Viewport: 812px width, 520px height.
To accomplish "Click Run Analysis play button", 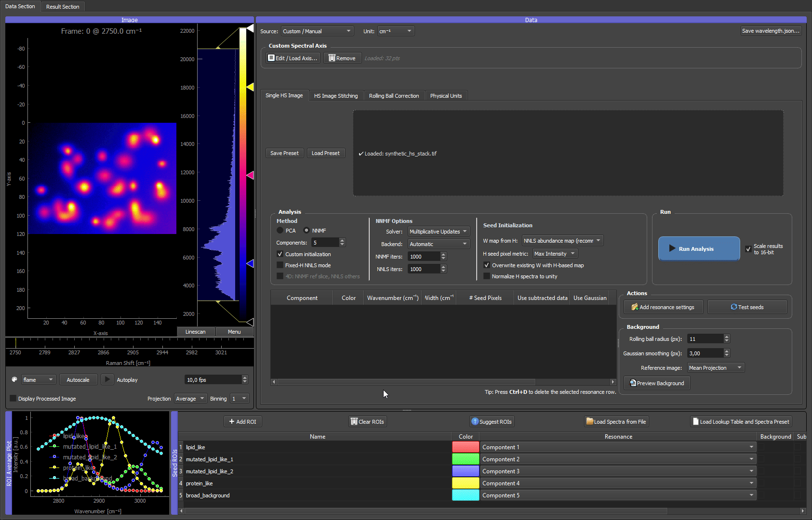I will click(699, 248).
